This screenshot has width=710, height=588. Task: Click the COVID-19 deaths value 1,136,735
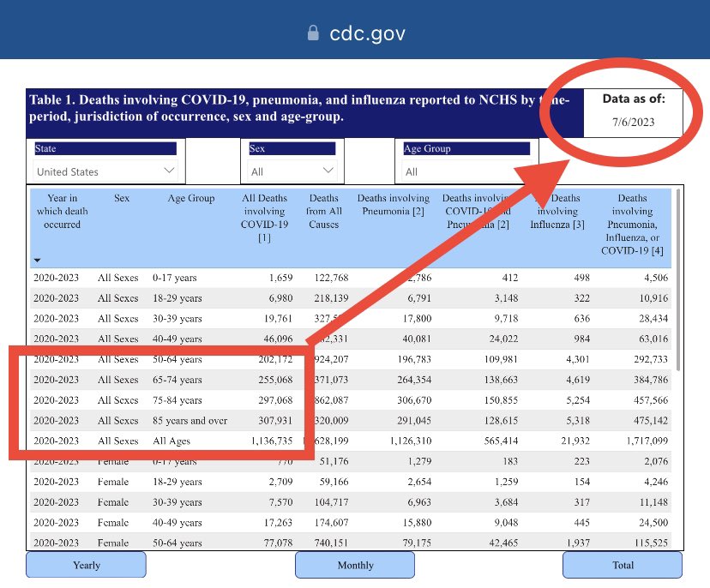point(272,441)
